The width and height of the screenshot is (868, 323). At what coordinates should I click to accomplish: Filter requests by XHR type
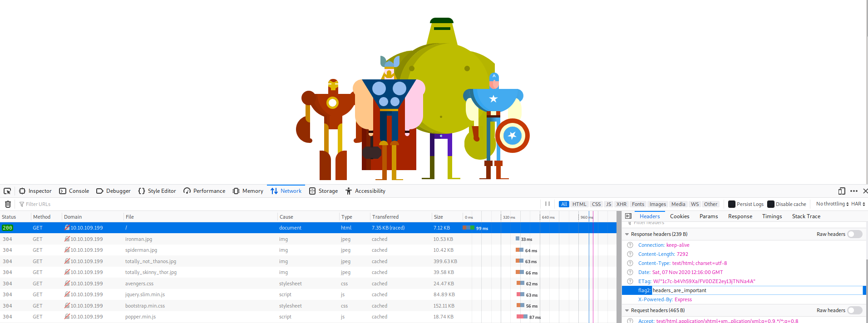point(621,204)
